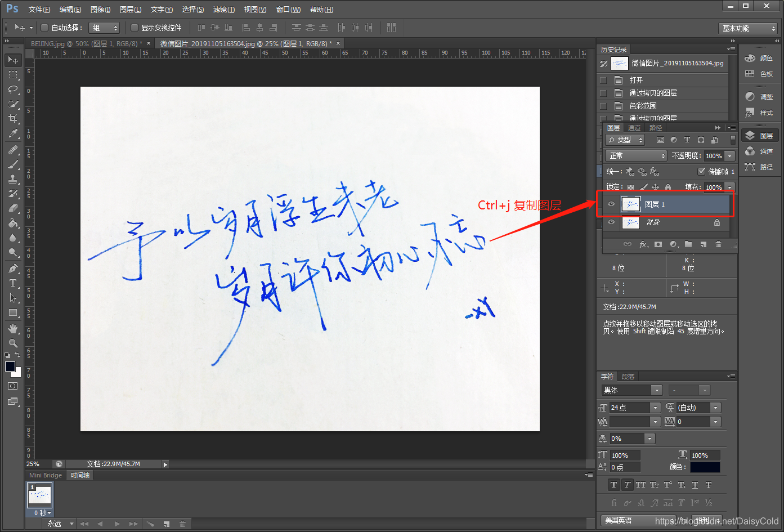This screenshot has height=532, width=784.
Task: Select the Crop tool
Action: pos(13,119)
